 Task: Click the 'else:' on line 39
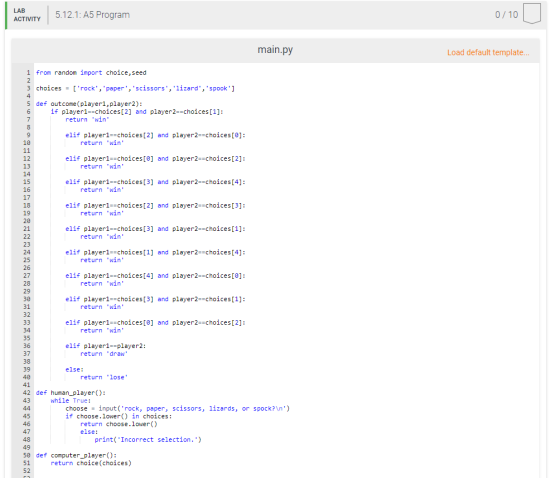pyautogui.click(x=74, y=369)
